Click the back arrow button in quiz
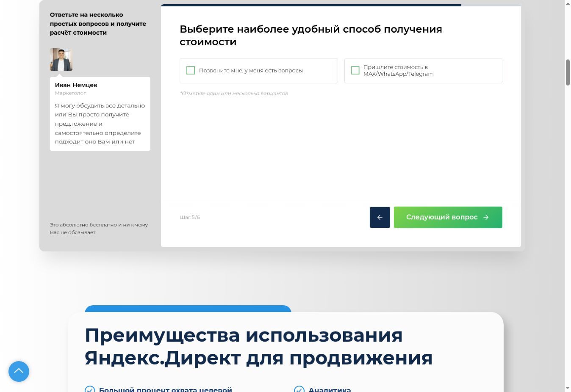The image size is (571, 392). 380,217
